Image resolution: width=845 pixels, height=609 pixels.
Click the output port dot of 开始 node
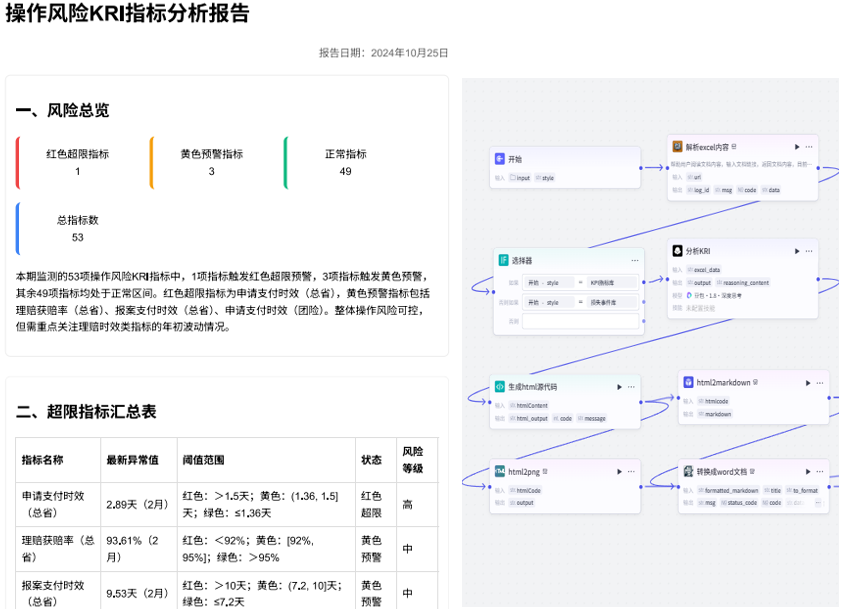tap(641, 168)
